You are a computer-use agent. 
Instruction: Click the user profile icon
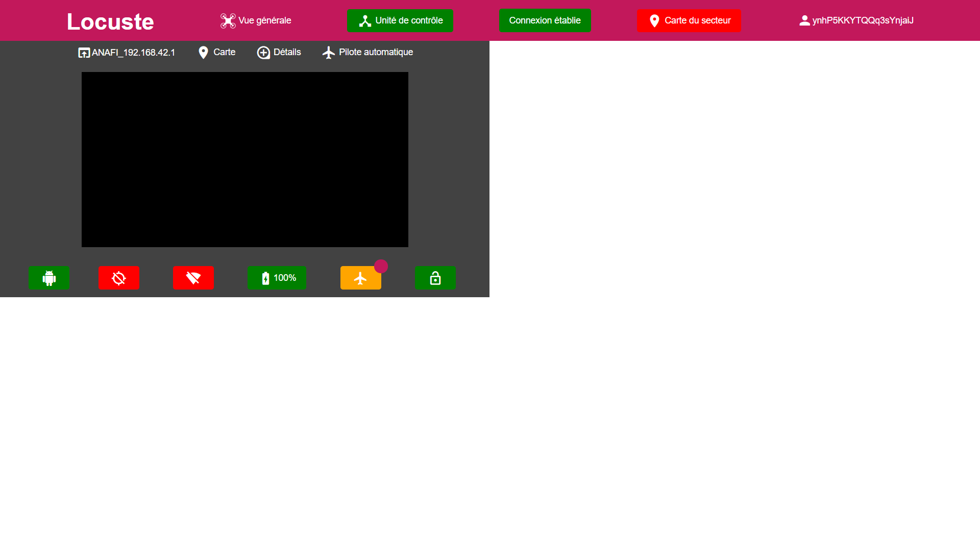[x=804, y=20]
